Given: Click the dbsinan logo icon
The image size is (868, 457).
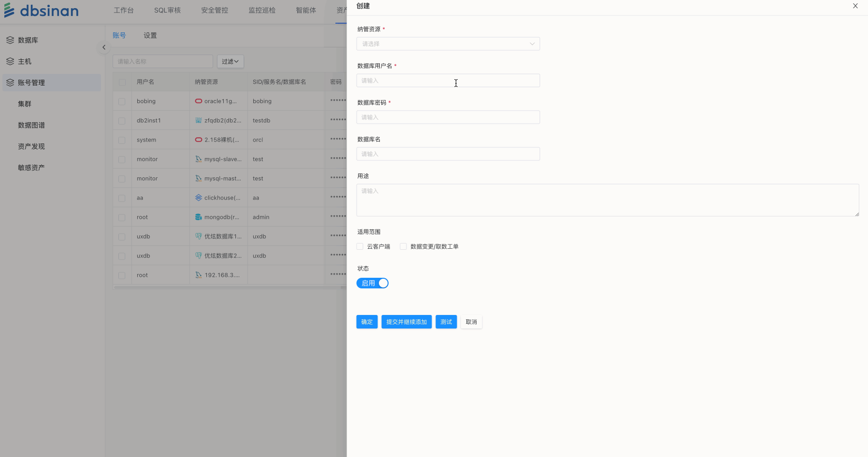Looking at the screenshot, I should [x=9, y=10].
